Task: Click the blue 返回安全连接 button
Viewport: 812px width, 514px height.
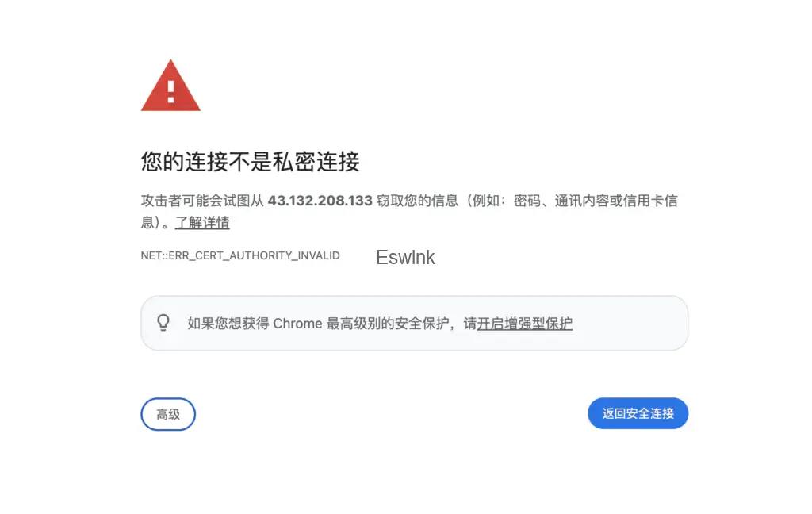Action: point(638,413)
